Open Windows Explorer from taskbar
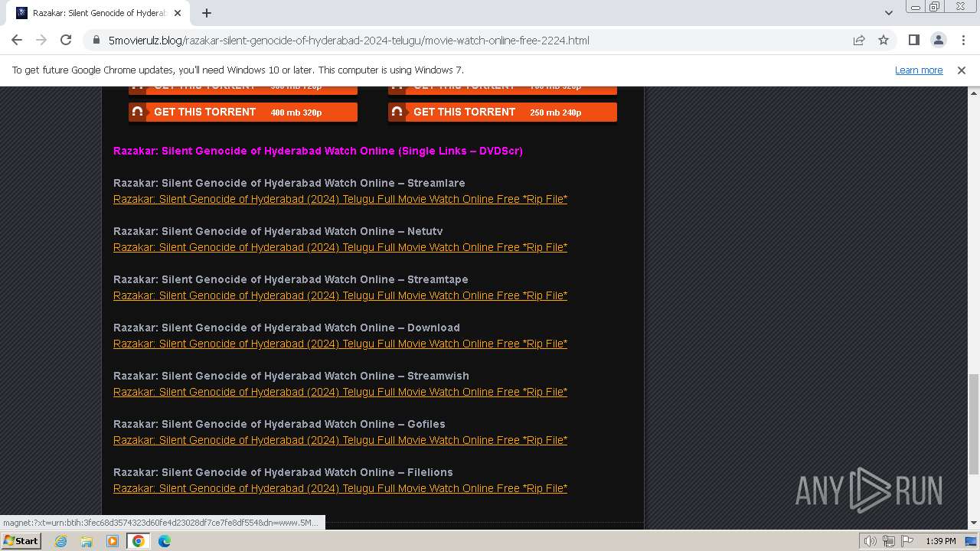This screenshot has height=551, width=980. point(87,541)
